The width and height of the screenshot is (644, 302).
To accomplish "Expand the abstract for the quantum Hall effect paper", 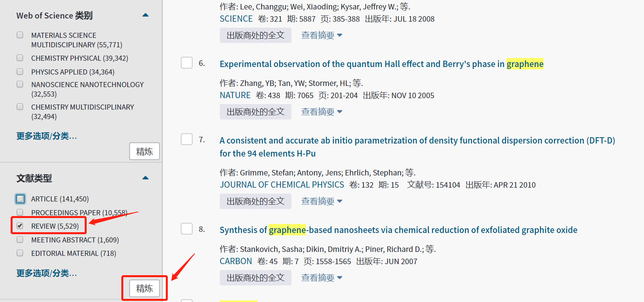I will point(321,112).
